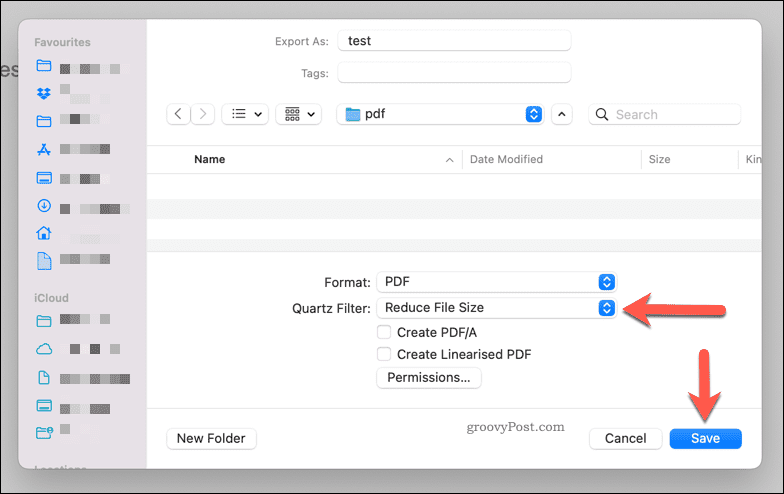Go to Downloads sidebar icon
The height and width of the screenshot is (494, 784).
click(x=43, y=206)
